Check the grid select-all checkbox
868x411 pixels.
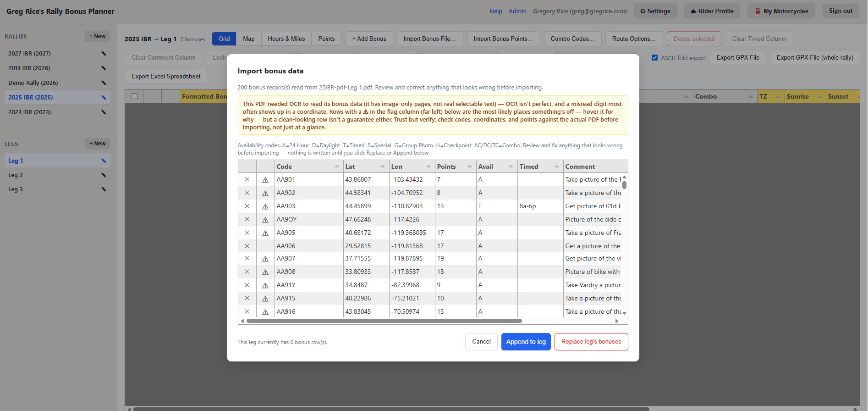(134, 96)
